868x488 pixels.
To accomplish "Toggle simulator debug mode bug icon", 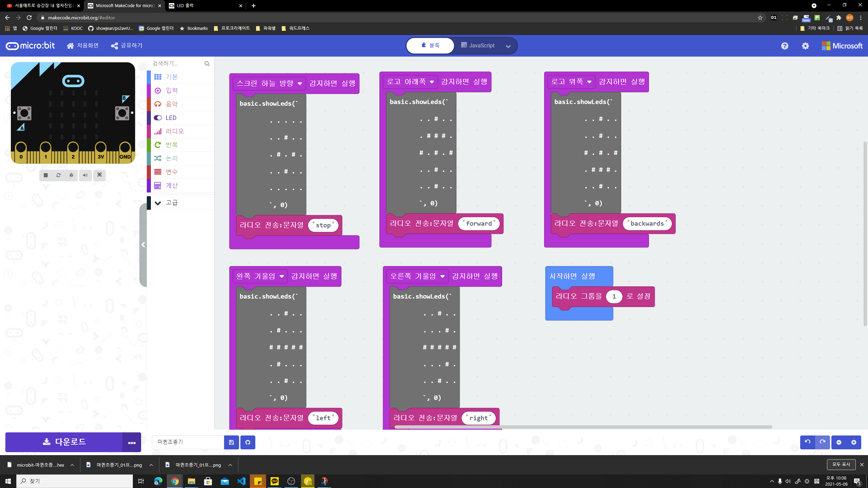I will pos(71,175).
